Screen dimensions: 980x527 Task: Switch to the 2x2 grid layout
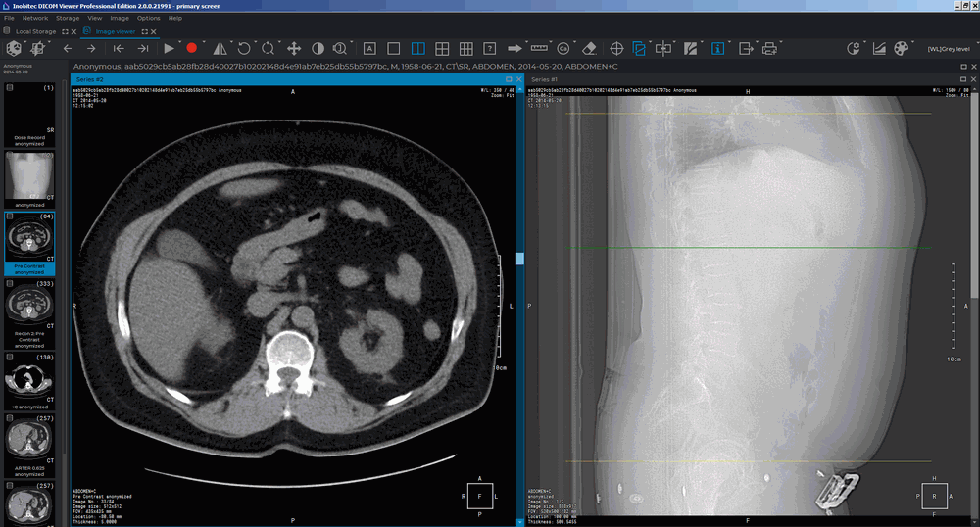click(x=442, y=48)
